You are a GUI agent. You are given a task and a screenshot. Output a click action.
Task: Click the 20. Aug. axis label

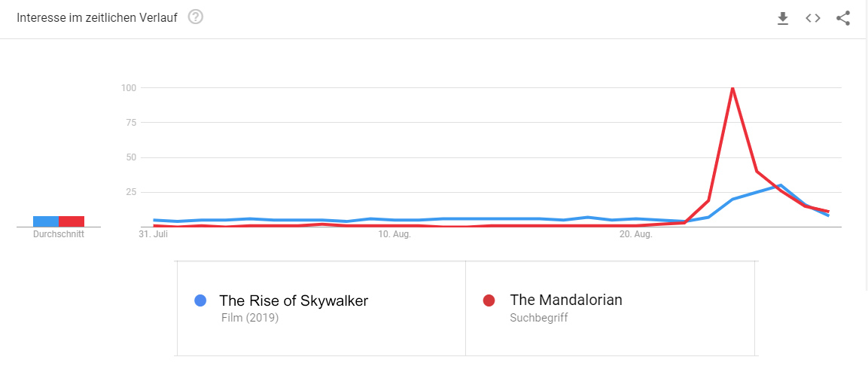635,235
